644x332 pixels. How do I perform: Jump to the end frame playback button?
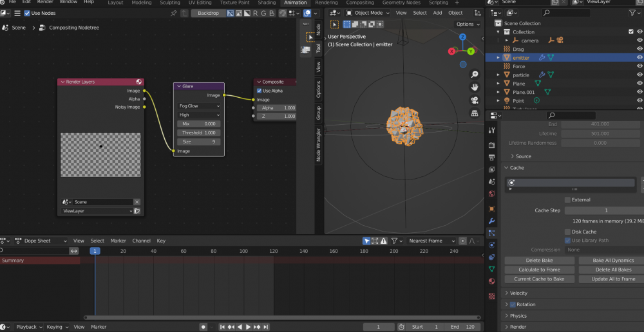266,327
